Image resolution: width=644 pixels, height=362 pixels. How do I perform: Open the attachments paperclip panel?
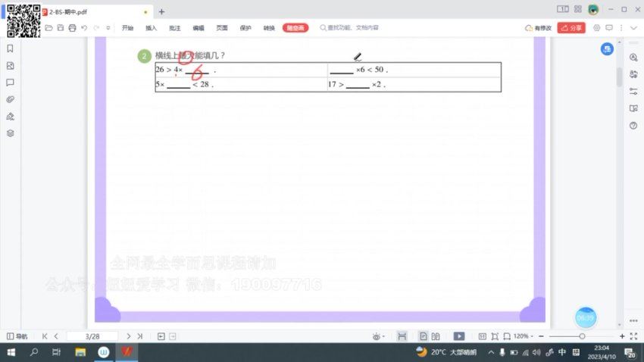[x=11, y=99]
